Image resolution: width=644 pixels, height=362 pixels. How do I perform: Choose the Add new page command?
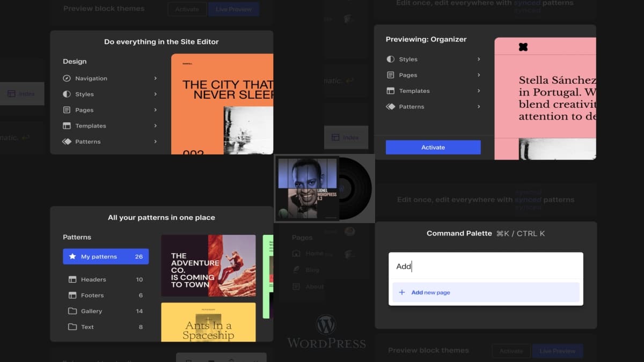486,292
